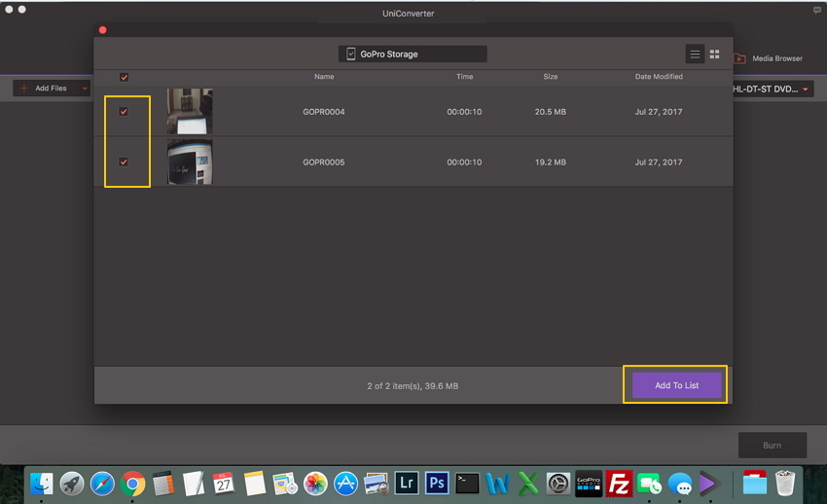Switch to list view layout

pyautogui.click(x=695, y=54)
